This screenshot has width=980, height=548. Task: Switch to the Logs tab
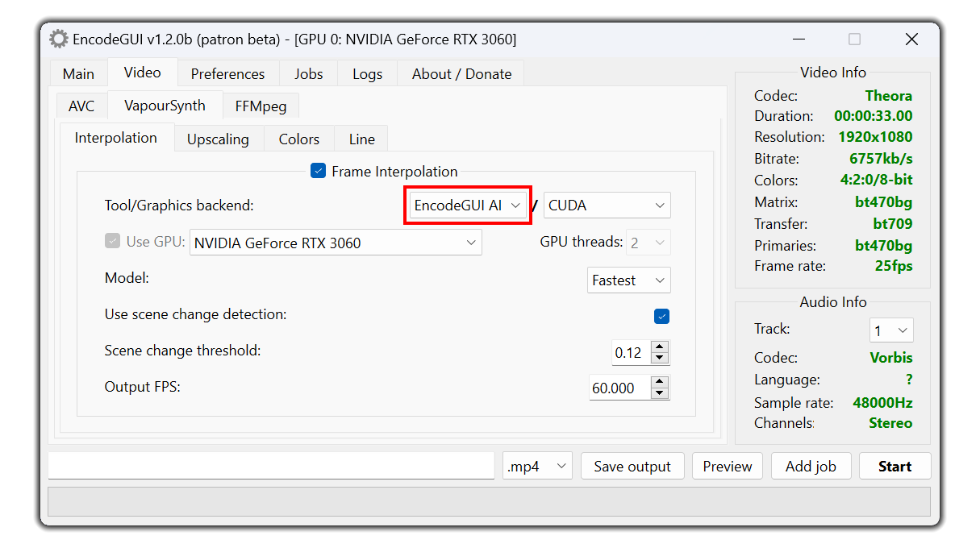[367, 73]
